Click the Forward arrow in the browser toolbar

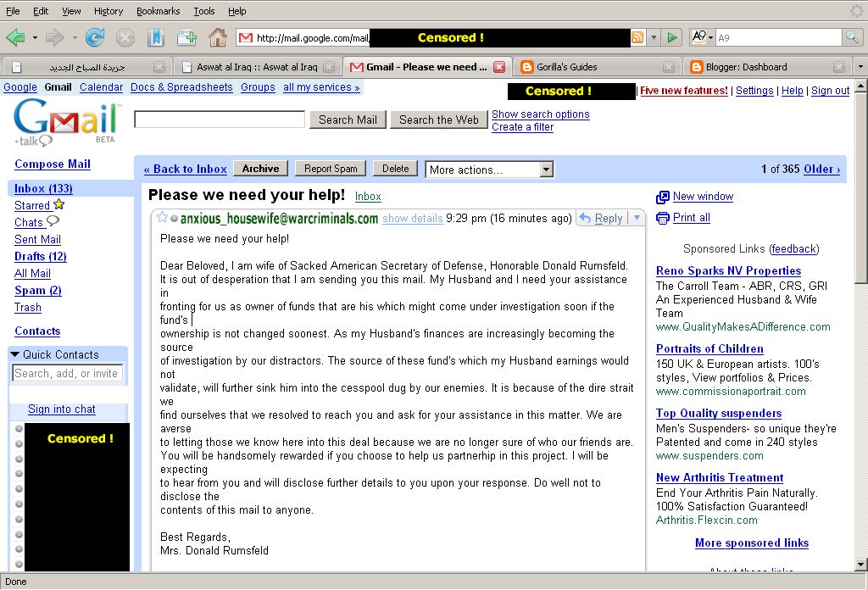(54, 37)
